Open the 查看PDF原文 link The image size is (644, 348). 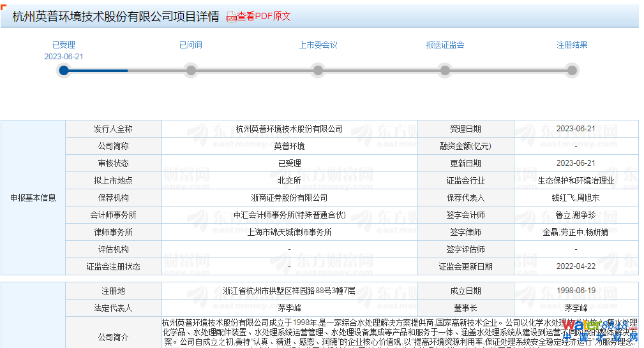pos(264,17)
